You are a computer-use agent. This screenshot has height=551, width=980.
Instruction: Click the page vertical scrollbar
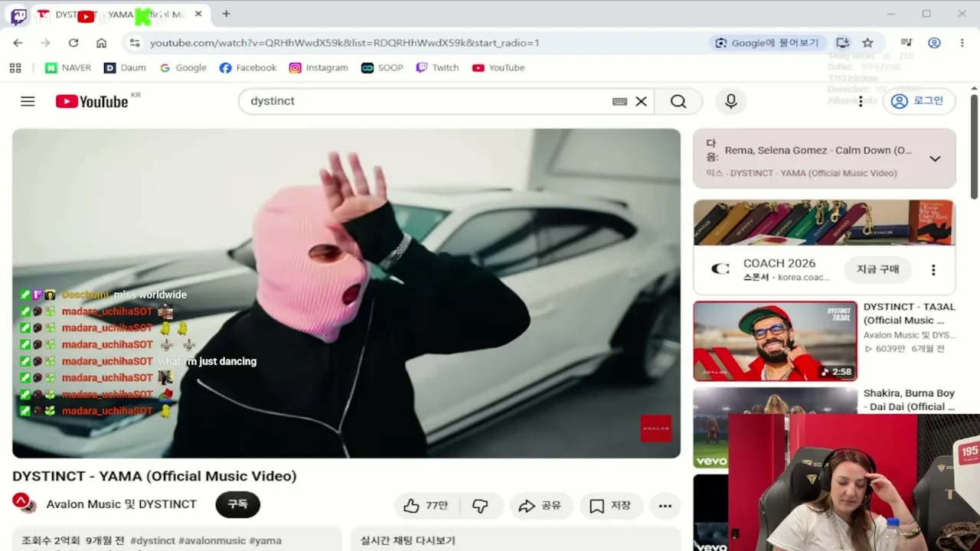pyautogui.click(x=974, y=145)
